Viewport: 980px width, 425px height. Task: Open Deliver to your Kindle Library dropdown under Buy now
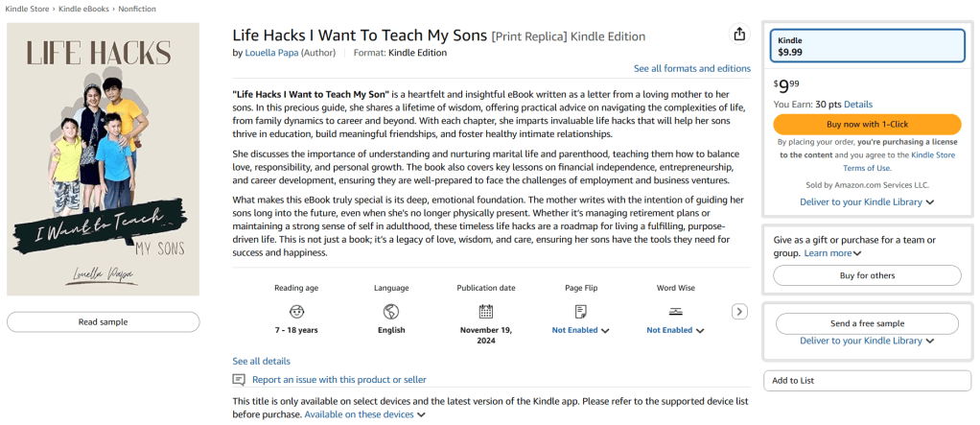(867, 202)
